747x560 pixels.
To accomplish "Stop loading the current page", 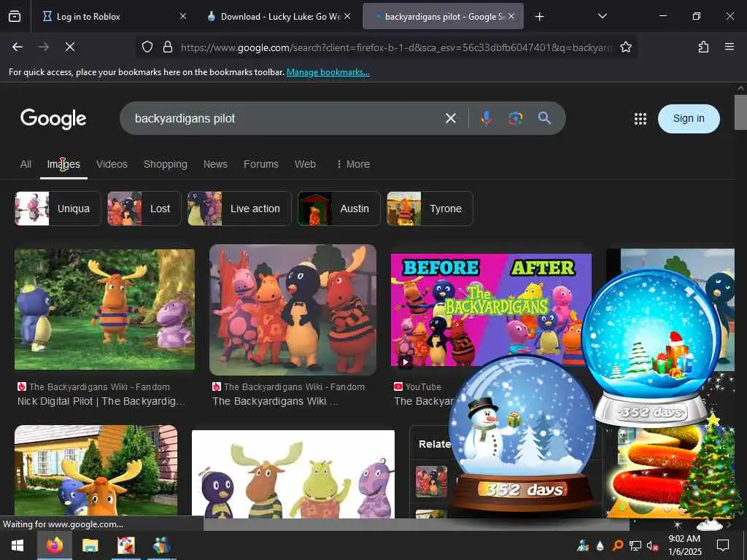I will (x=69, y=47).
